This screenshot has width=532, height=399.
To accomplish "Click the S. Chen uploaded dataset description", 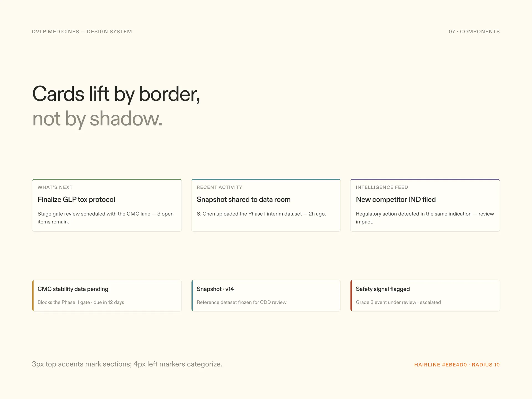I will 261,214.
